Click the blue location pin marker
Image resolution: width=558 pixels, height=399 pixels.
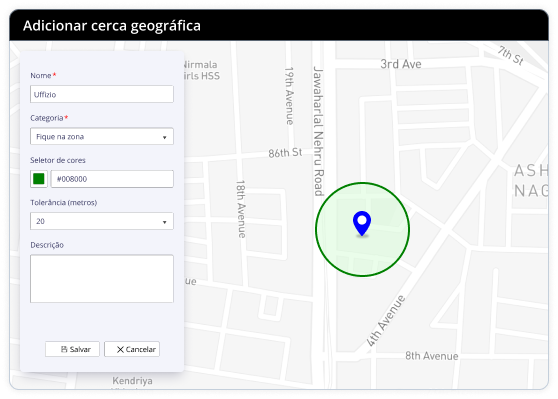coord(362,224)
